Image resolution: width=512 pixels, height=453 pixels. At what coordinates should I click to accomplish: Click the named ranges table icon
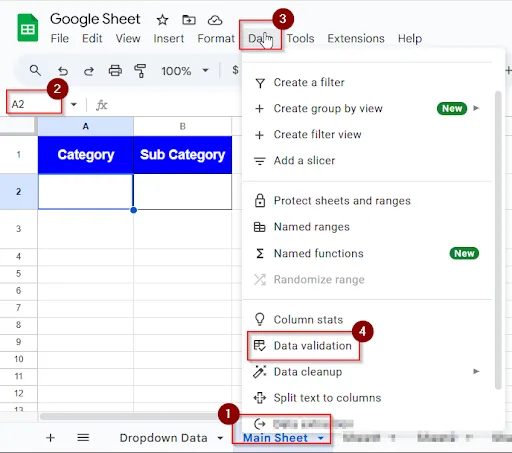(260, 227)
